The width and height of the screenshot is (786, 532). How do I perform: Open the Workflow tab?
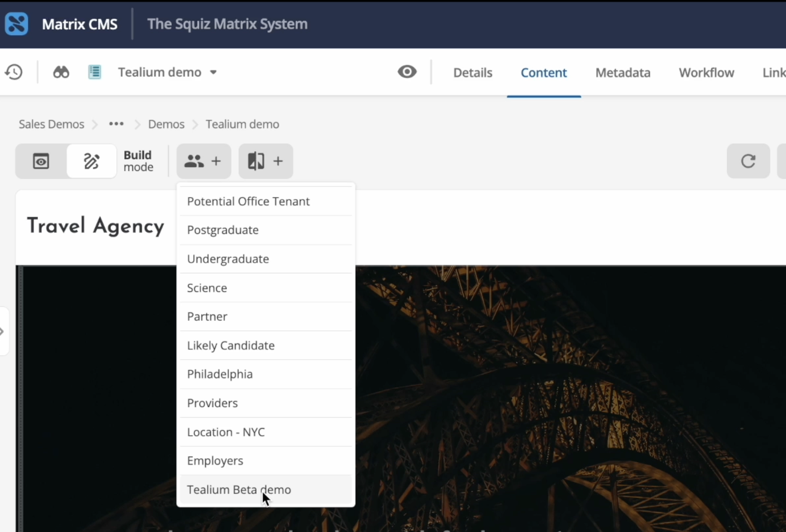click(x=706, y=72)
